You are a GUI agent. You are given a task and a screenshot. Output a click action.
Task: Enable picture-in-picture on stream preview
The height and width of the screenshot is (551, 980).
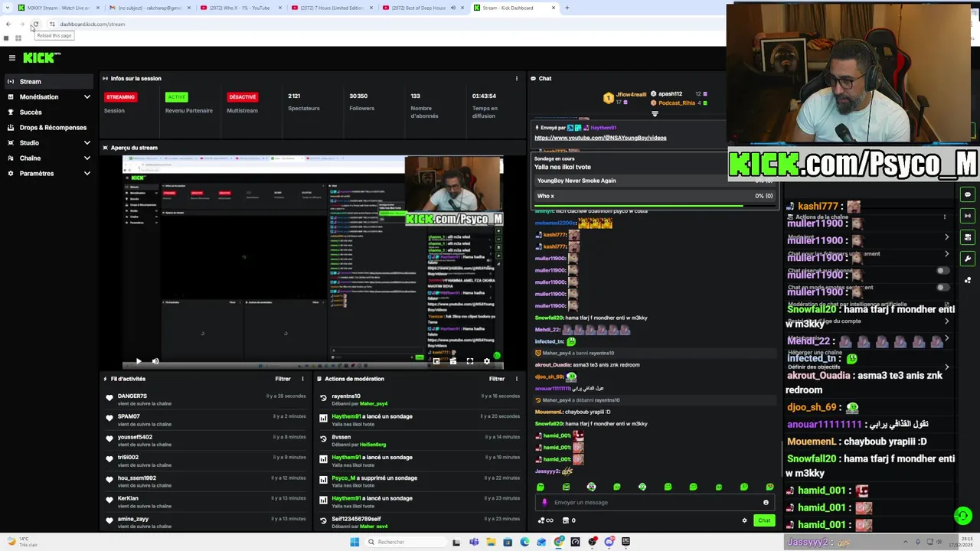click(x=436, y=360)
